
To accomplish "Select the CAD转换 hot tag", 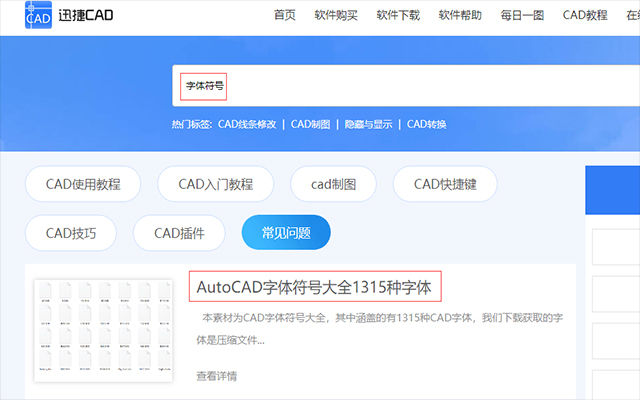I will pyautogui.click(x=427, y=124).
